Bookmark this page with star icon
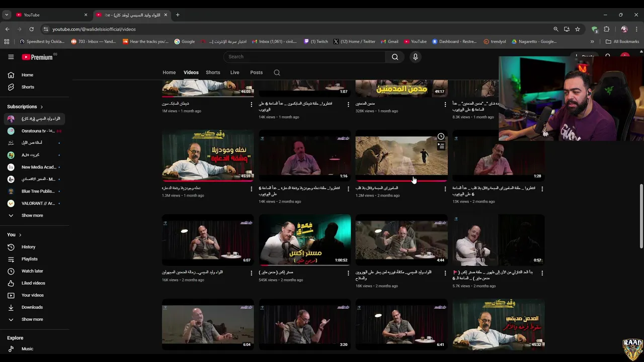The width and height of the screenshot is (644, 362). tap(578, 29)
